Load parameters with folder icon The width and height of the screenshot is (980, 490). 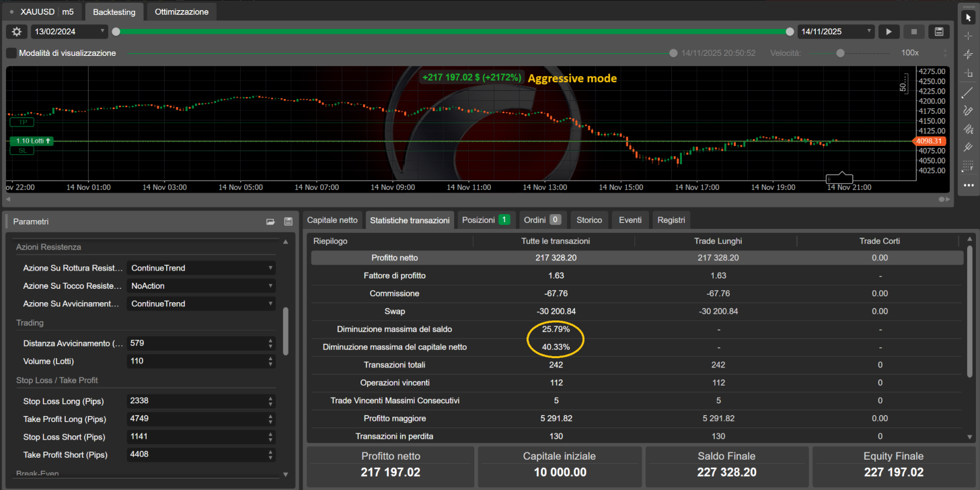coord(270,221)
